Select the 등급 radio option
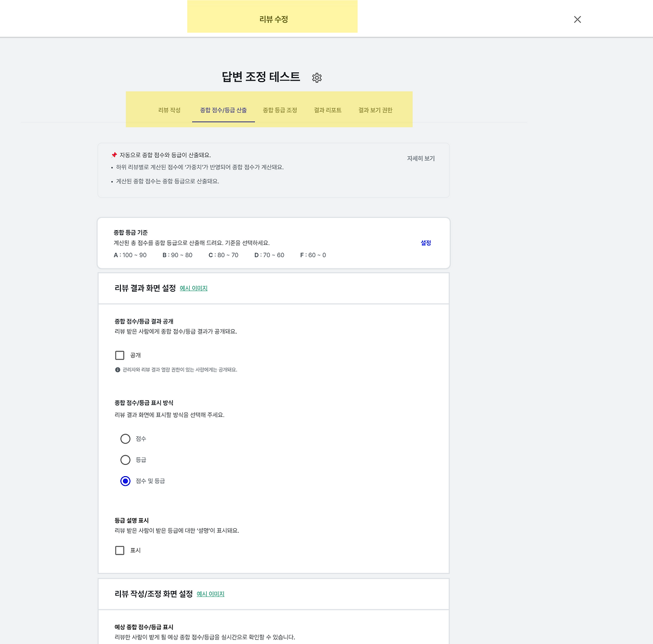The height and width of the screenshot is (644, 653). coord(125,460)
